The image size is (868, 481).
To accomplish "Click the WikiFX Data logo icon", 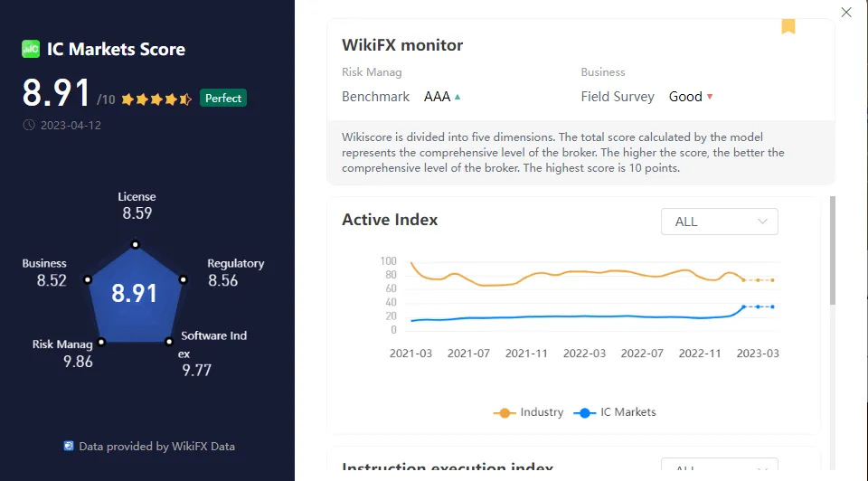I will [69, 446].
